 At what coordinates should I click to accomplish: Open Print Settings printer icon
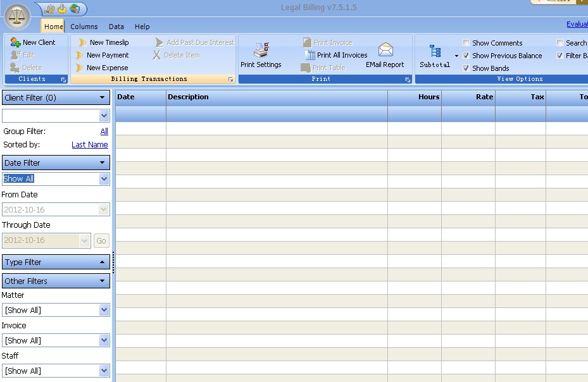tap(261, 50)
